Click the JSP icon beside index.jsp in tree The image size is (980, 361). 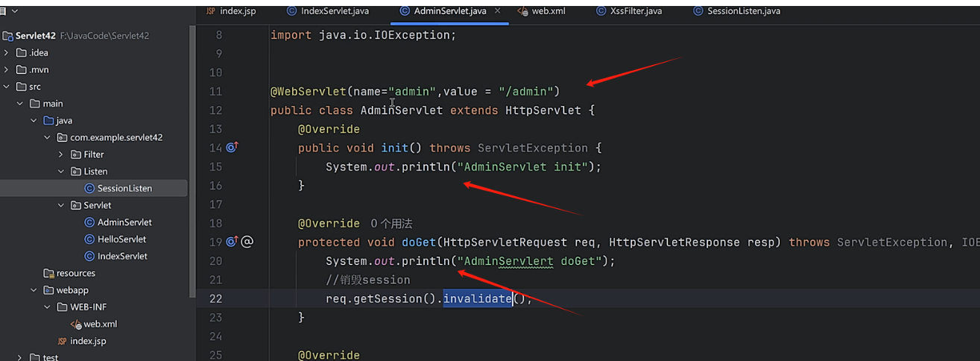[62, 341]
